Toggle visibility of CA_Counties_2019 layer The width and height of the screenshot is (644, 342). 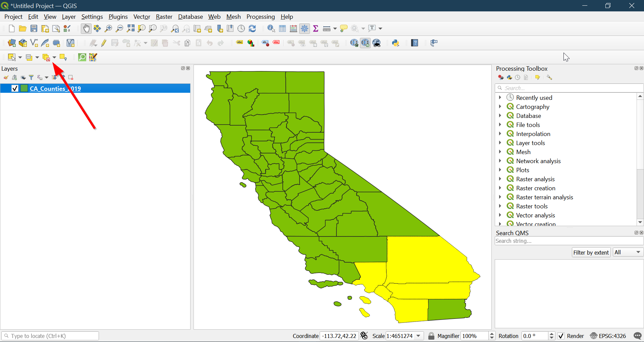click(x=15, y=88)
